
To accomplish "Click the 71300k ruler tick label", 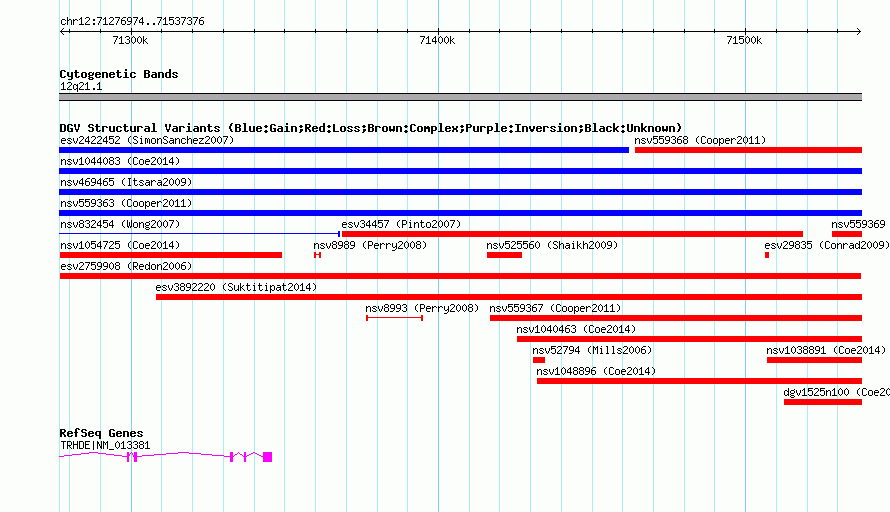I will [x=131, y=40].
